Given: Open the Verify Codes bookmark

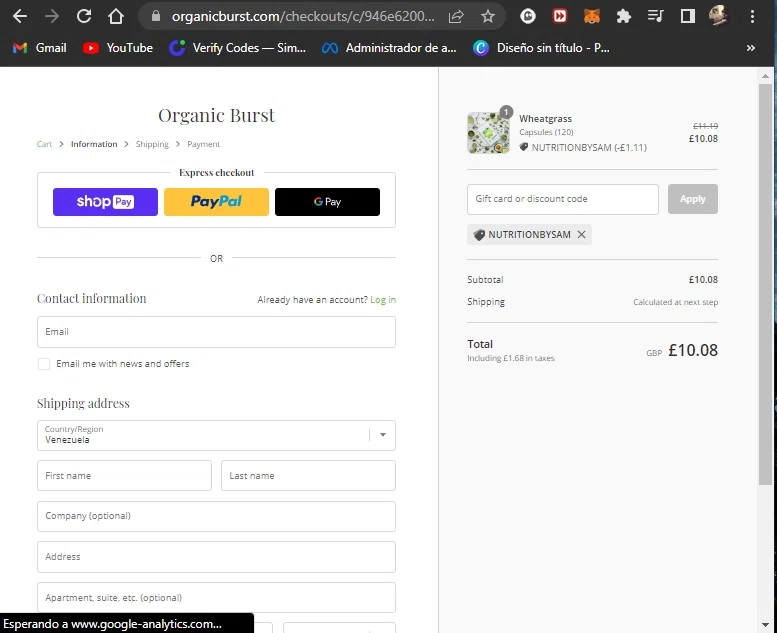Looking at the screenshot, I should 237,48.
